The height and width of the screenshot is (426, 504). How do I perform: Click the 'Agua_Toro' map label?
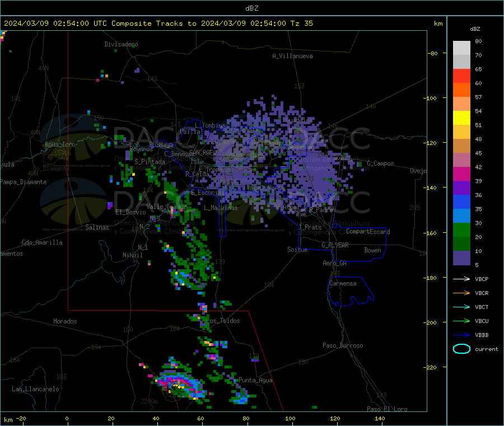pos(60,144)
